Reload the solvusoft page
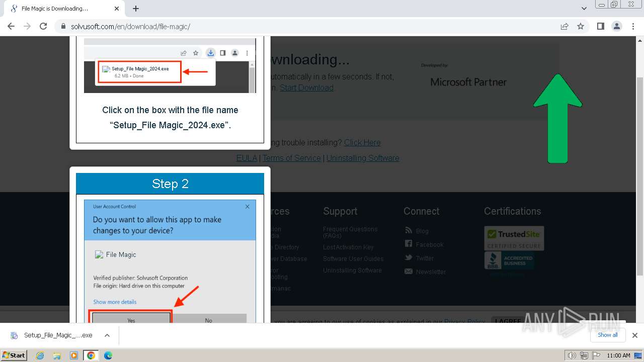The height and width of the screenshot is (362, 644). [43, 26]
